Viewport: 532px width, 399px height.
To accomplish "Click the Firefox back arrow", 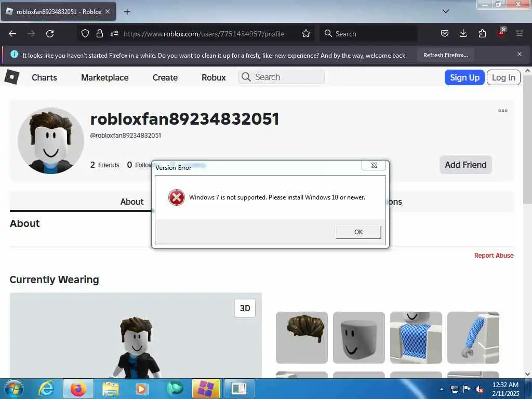I will click(12, 34).
